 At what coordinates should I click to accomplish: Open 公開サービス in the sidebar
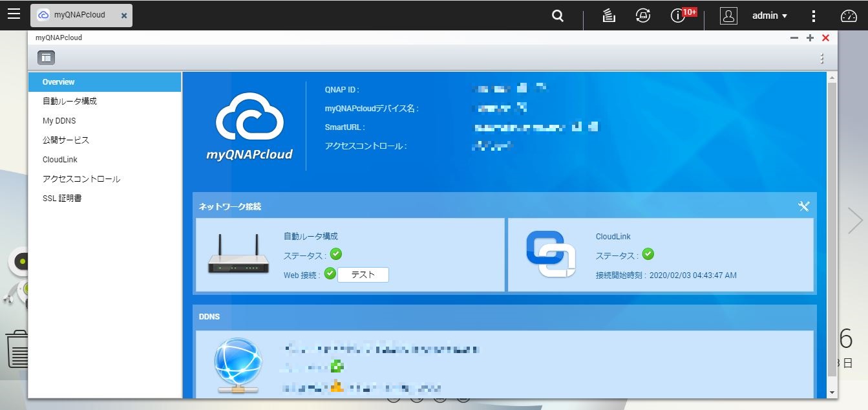[x=105, y=140]
